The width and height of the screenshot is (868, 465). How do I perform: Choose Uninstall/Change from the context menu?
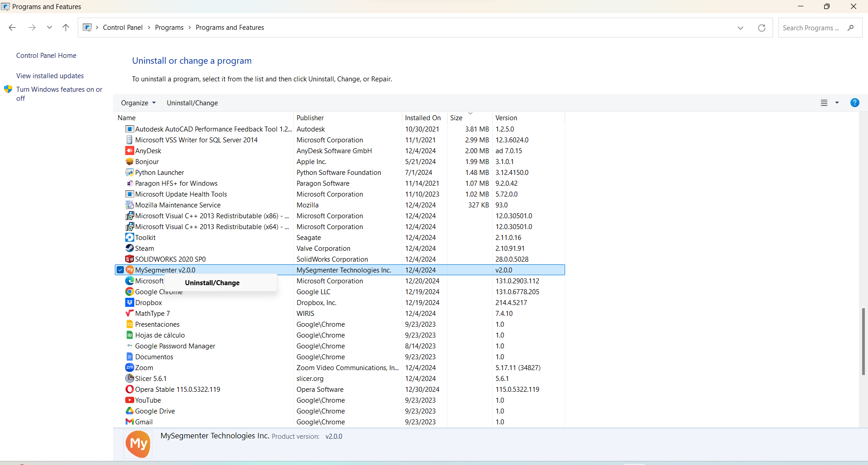pyautogui.click(x=212, y=283)
